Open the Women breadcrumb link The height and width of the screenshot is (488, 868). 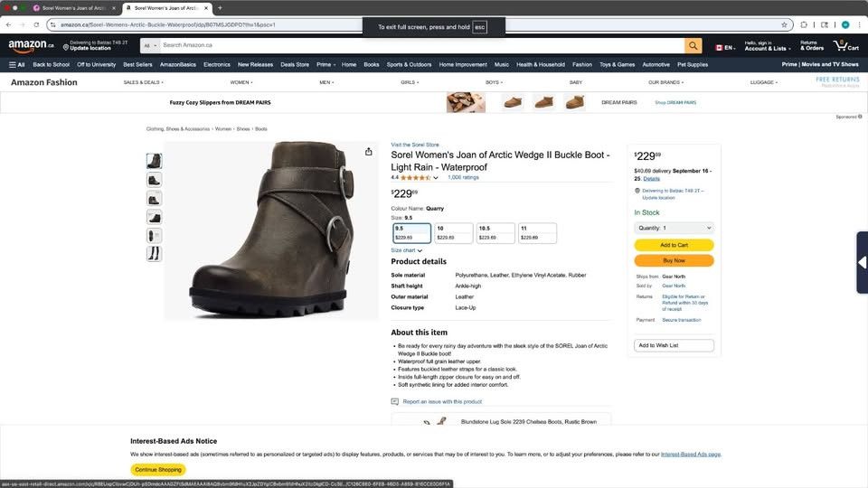[223, 129]
